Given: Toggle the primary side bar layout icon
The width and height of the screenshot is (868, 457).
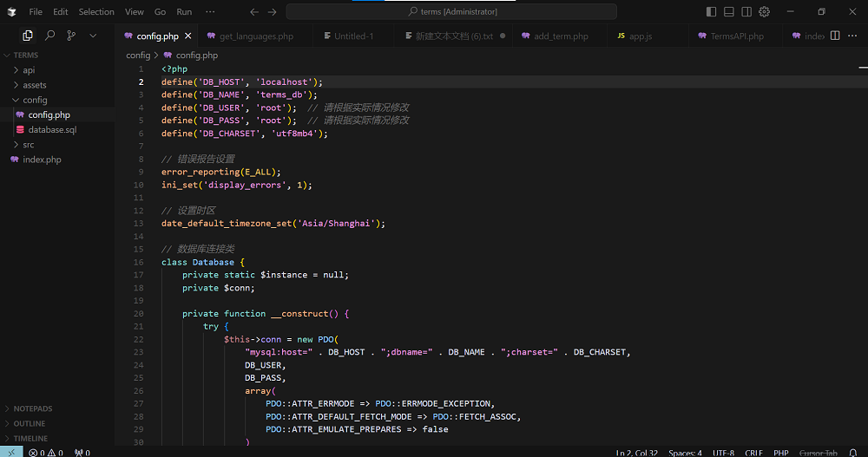Looking at the screenshot, I should [712, 12].
